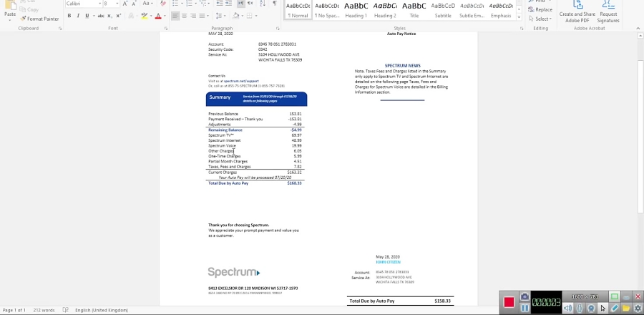644x315 pixels.
Task: Apply the No Spacing style
Action: [327, 10]
